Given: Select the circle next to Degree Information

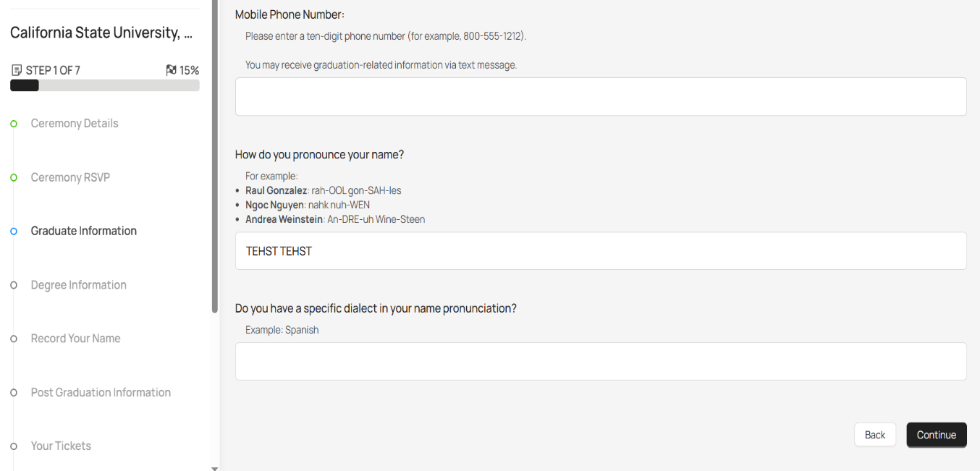Looking at the screenshot, I should pos(13,285).
